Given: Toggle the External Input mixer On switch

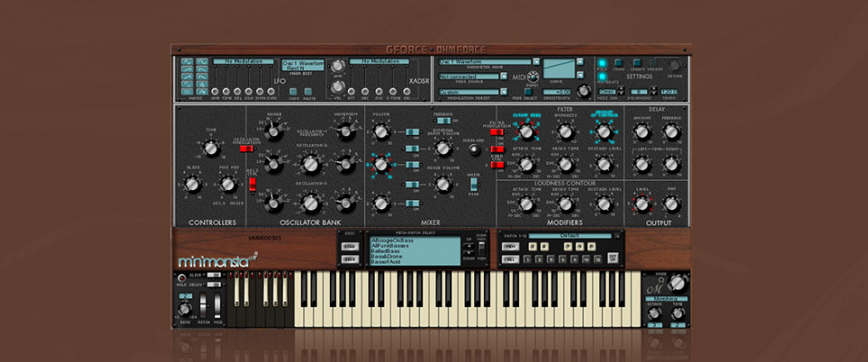Looking at the screenshot, I should coord(412,148).
